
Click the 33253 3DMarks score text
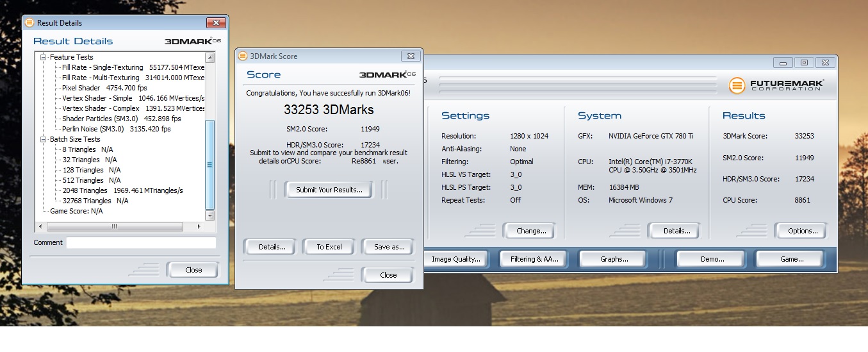(329, 110)
